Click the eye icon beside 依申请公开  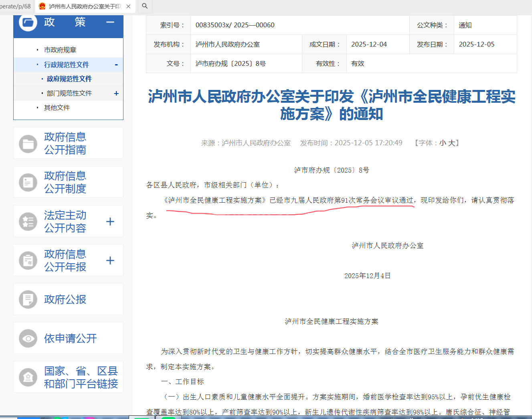[28, 338]
